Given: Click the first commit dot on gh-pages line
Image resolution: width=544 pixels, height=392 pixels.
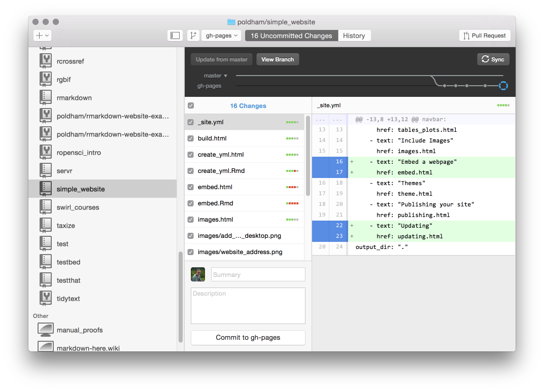Looking at the screenshot, I should (x=445, y=86).
